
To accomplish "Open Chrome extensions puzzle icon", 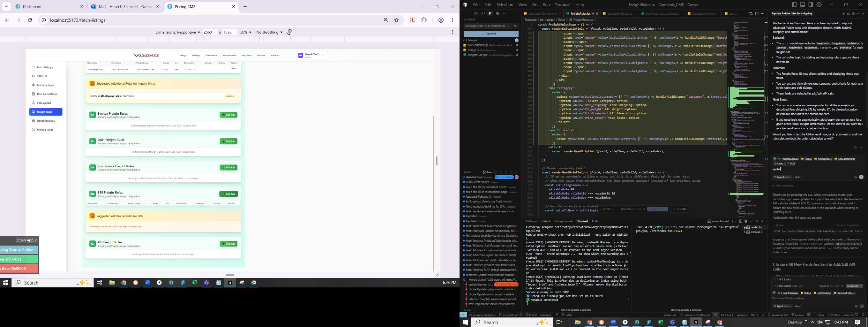I will (x=424, y=20).
